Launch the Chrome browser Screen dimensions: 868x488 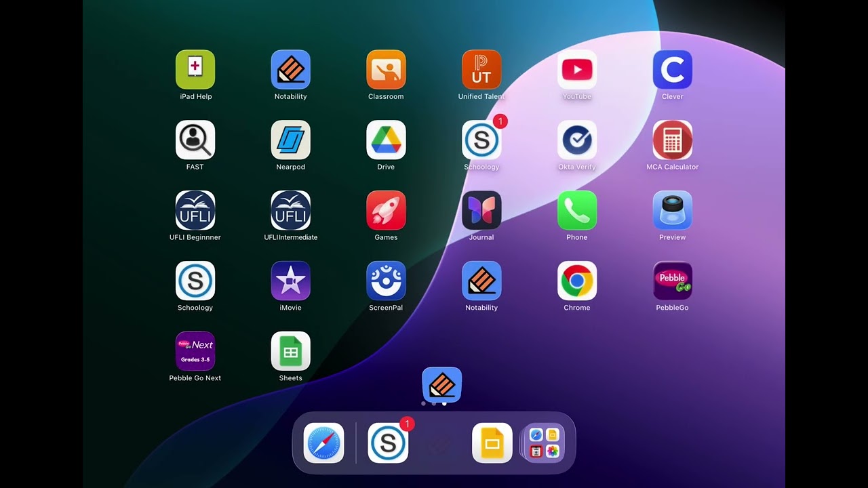click(x=577, y=281)
